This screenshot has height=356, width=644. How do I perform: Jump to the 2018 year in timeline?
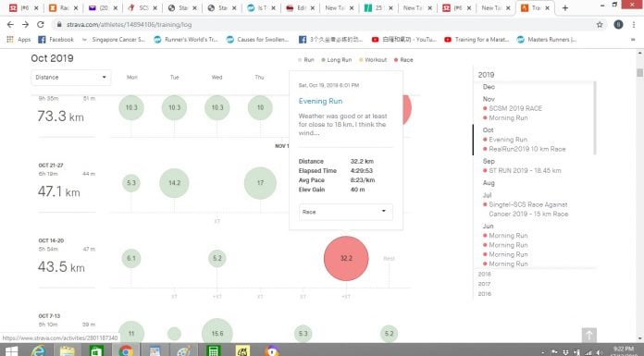click(484, 274)
